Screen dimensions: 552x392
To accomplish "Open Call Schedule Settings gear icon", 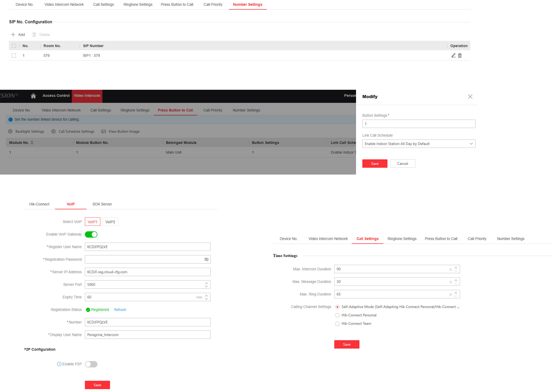I will pos(53,131).
